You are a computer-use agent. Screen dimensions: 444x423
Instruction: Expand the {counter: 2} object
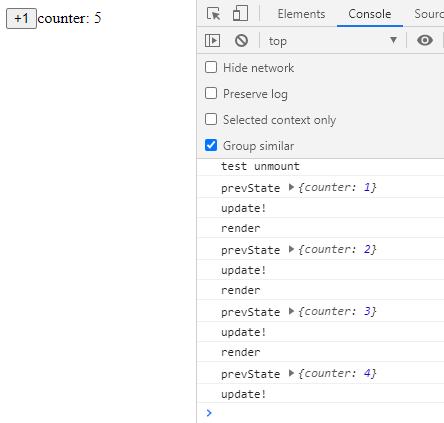coord(291,249)
